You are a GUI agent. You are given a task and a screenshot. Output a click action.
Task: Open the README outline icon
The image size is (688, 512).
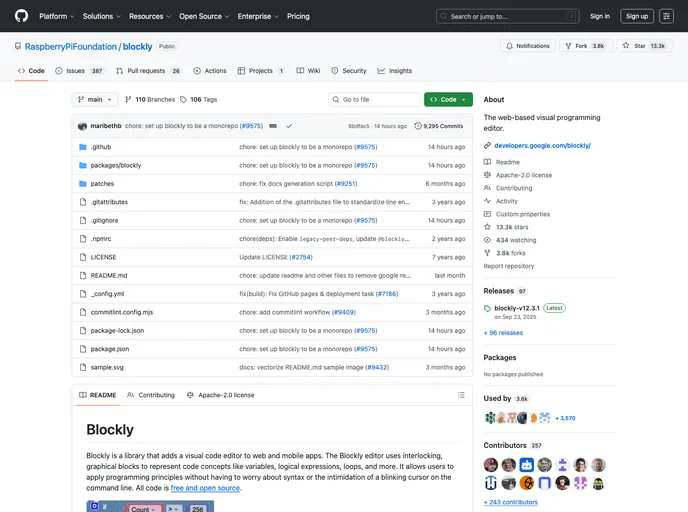point(461,395)
